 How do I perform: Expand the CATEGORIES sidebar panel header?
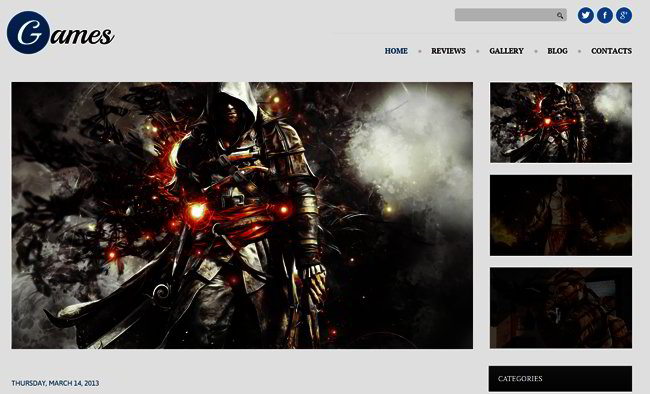point(560,379)
